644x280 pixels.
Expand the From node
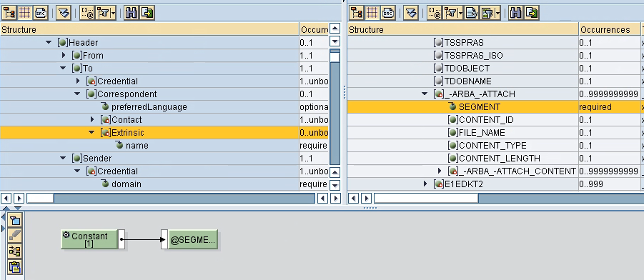coord(63,55)
